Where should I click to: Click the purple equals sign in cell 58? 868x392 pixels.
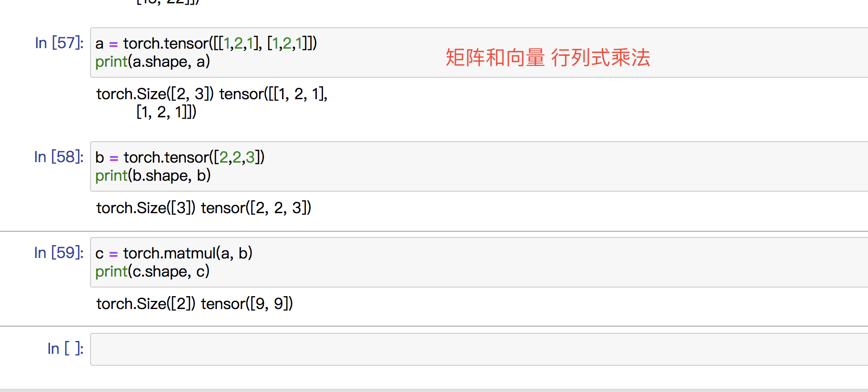coord(113,158)
